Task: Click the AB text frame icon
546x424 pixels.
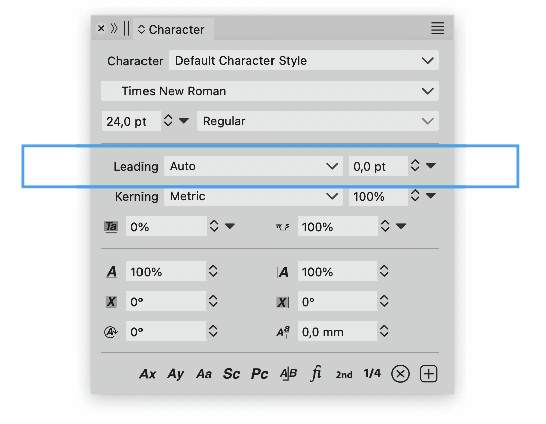Action: [x=288, y=374]
